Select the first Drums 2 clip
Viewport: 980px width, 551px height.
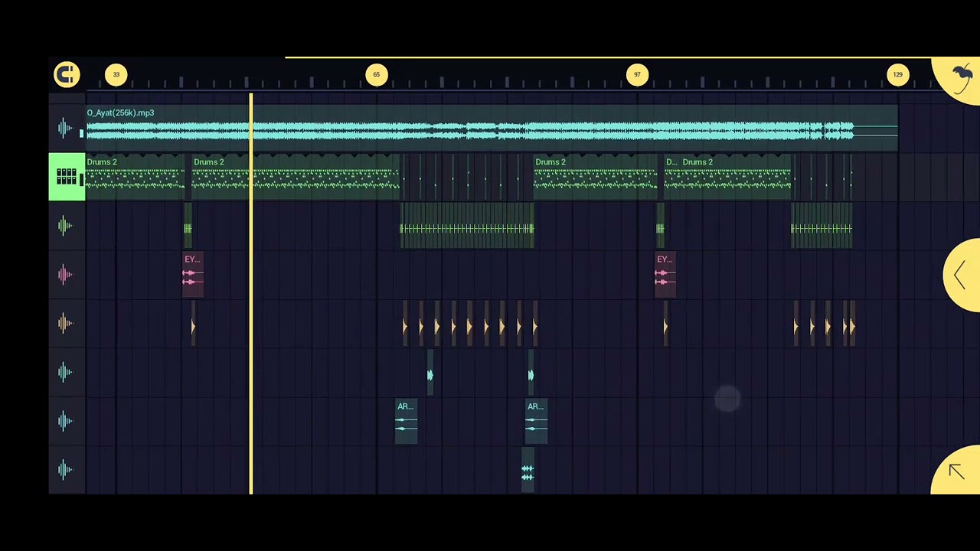click(x=135, y=177)
